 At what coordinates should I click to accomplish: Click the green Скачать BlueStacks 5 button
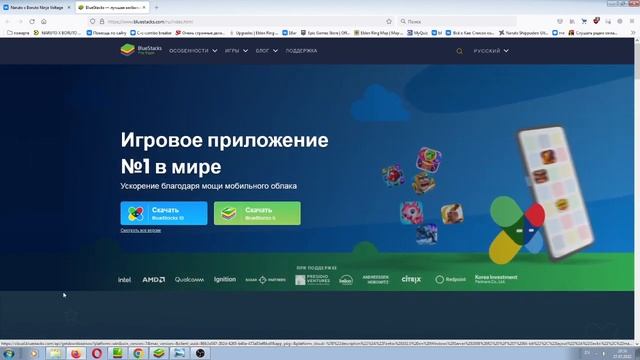(257, 213)
